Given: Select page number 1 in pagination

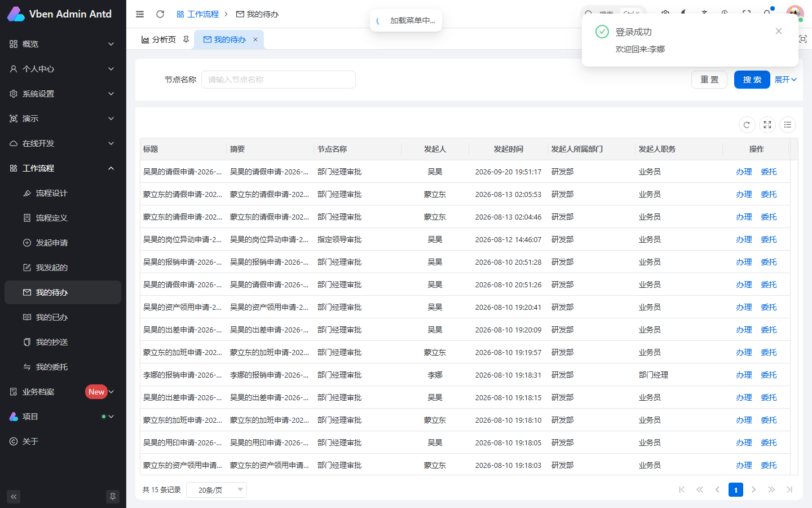Looking at the screenshot, I should pos(736,490).
